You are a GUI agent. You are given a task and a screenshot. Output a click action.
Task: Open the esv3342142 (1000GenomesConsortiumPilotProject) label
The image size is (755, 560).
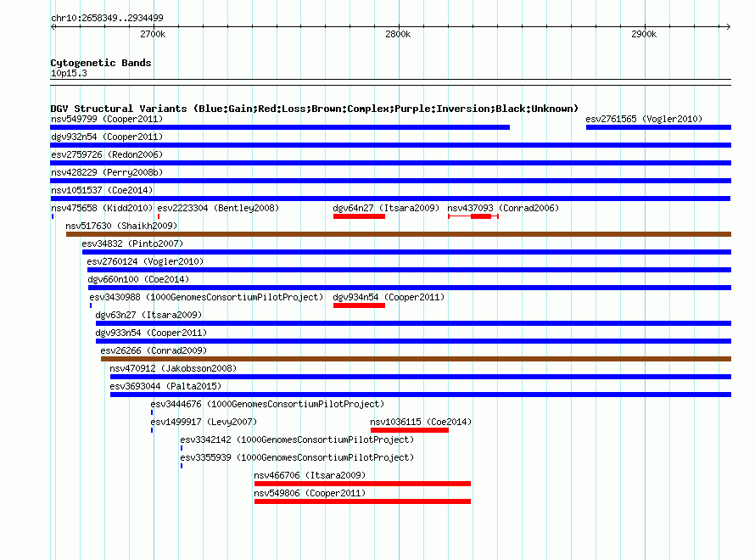point(297,440)
